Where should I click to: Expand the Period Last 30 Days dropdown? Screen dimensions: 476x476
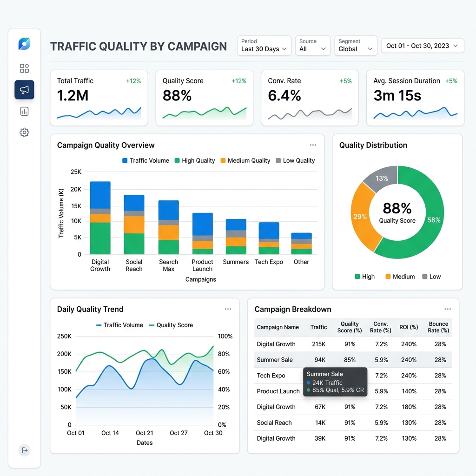[264, 46]
